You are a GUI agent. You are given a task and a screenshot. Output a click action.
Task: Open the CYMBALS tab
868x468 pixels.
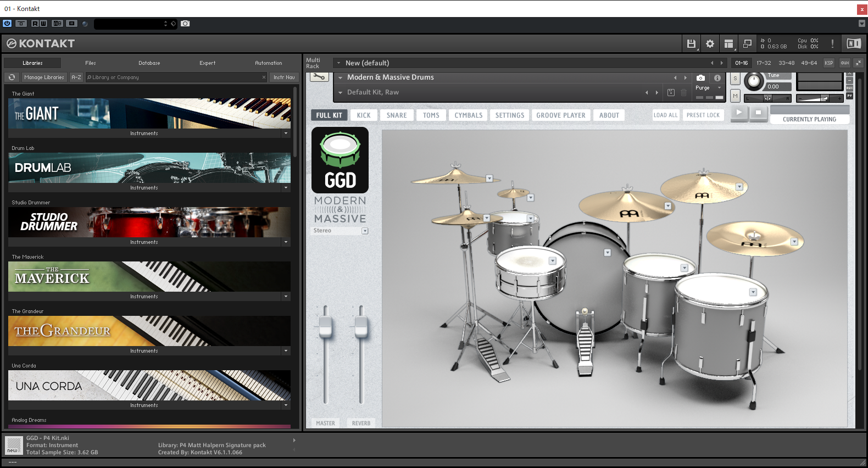click(x=469, y=115)
